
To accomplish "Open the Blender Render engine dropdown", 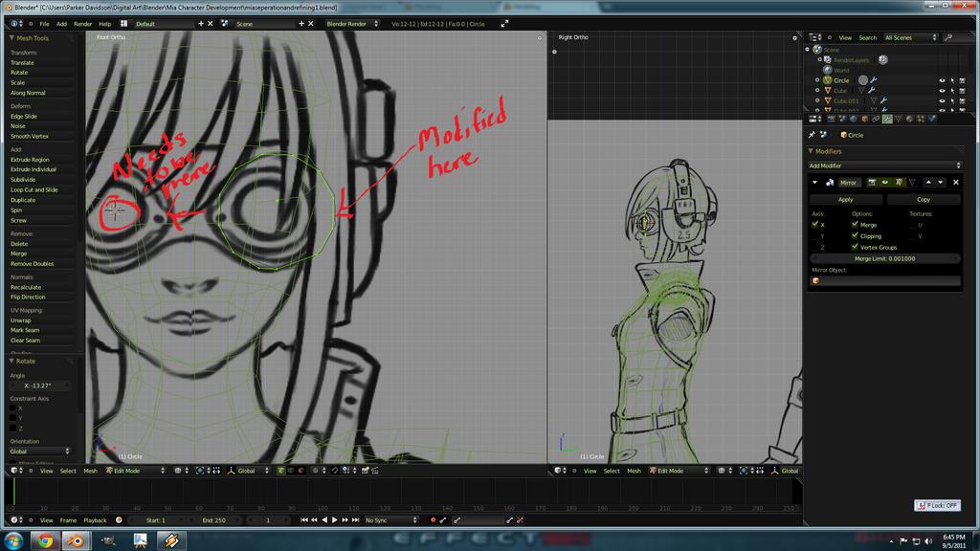I will (x=352, y=24).
